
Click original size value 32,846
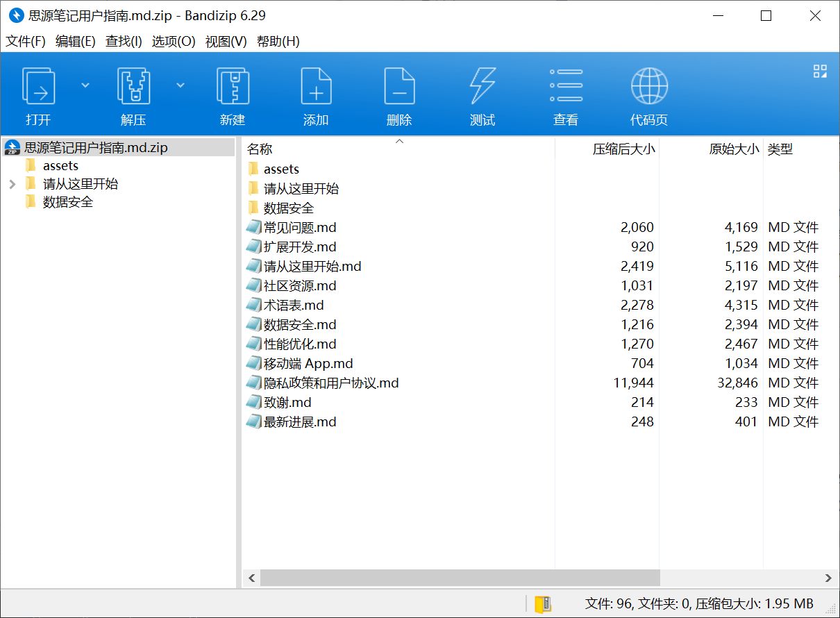click(x=737, y=383)
